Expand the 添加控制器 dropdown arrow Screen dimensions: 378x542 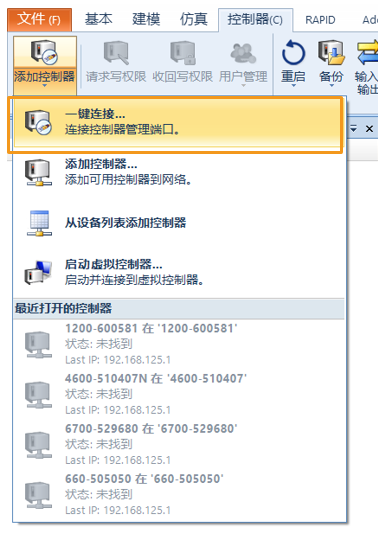[x=45, y=86]
